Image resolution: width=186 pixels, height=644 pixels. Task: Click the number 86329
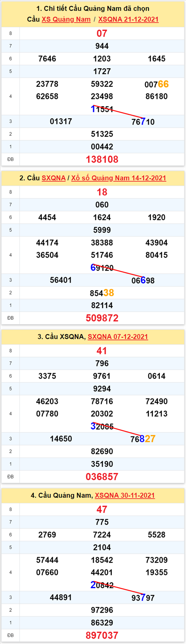pyautogui.click(x=102, y=623)
